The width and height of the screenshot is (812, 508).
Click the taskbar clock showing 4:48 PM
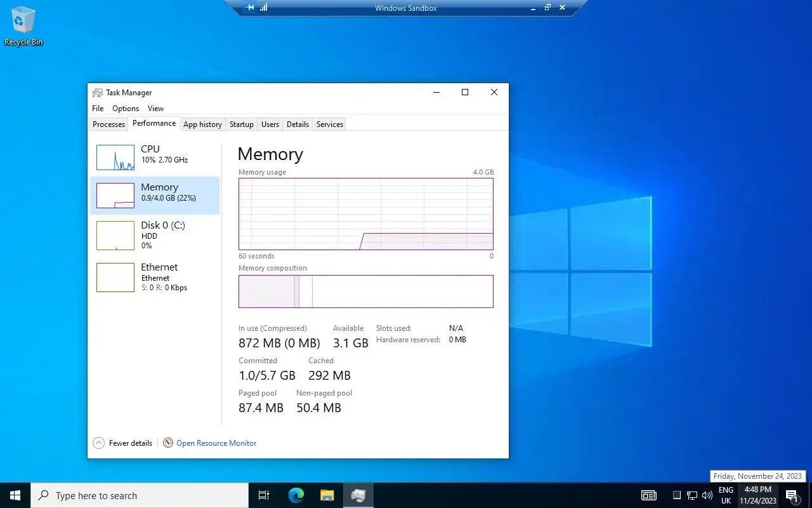758,495
